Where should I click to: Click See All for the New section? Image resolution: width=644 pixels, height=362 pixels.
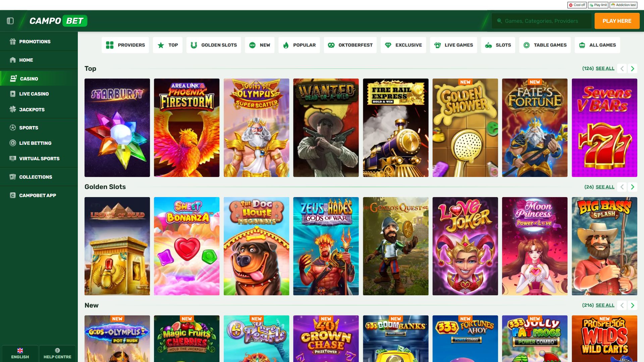(605, 305)
